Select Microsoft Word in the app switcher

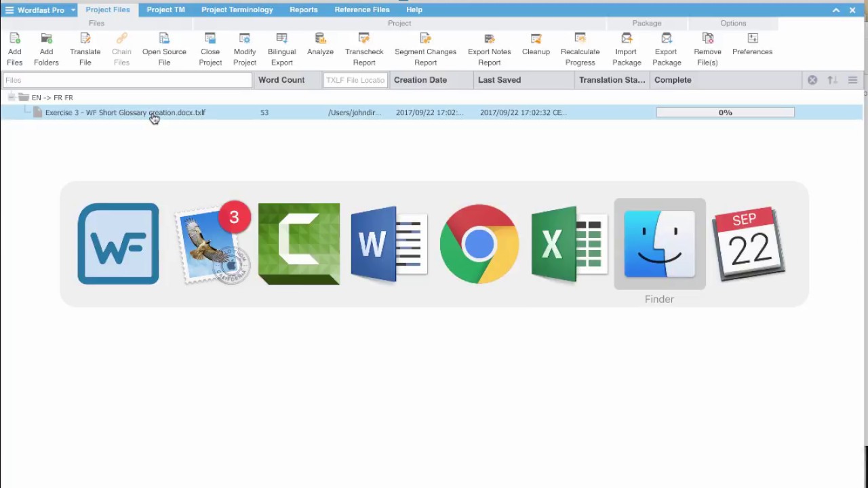(x=389, y=244)
